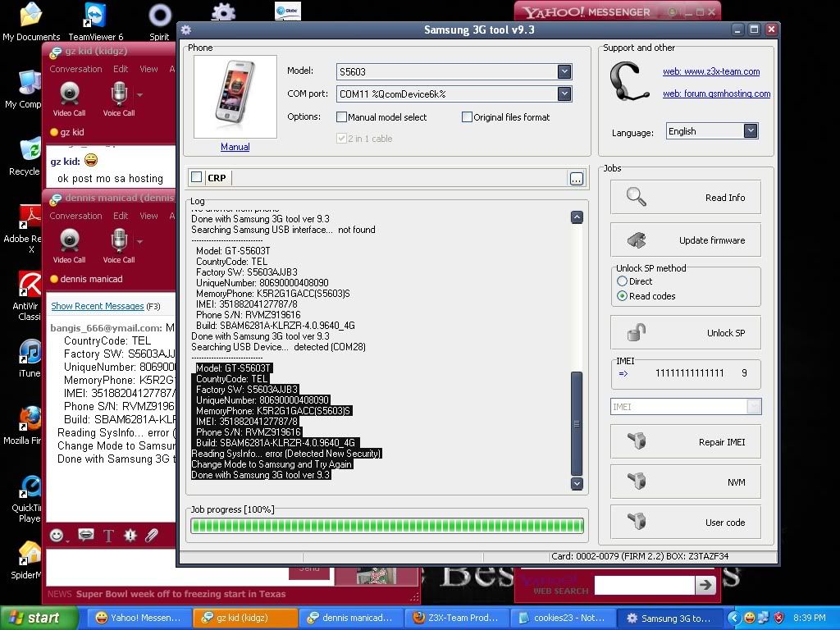
Task: Click the phone model picture
Action: tap(235, 97)
